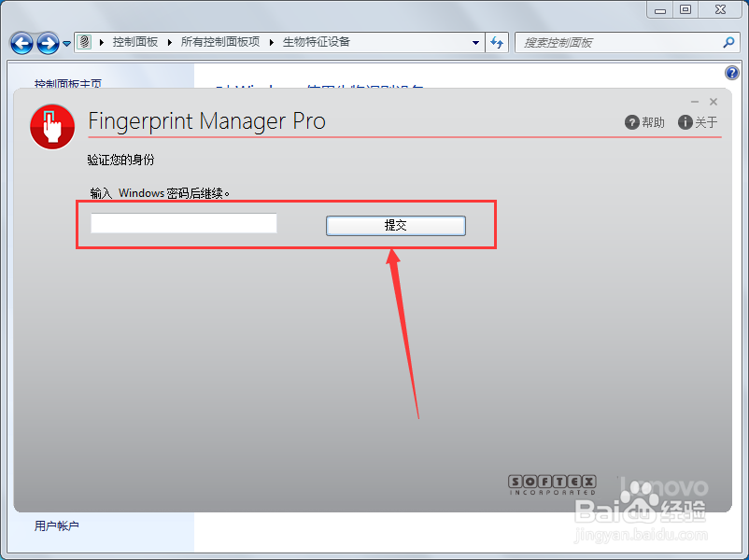Image resolution: width=749 pixels, height=560 pixels.
Task: Click the Fingerprint Manager Pro logo
Action: tap(52, 127)
